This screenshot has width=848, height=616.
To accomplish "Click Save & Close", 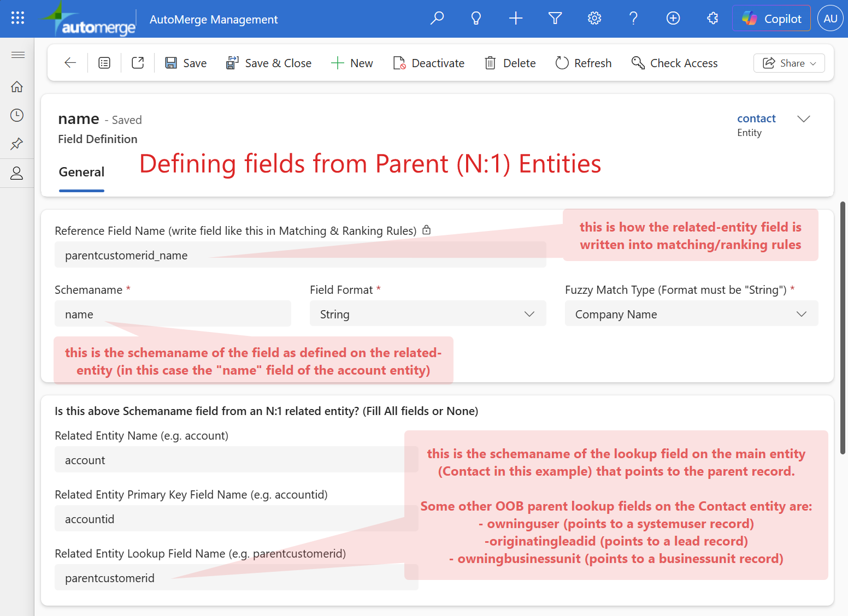I will click(x=269, y=63).
